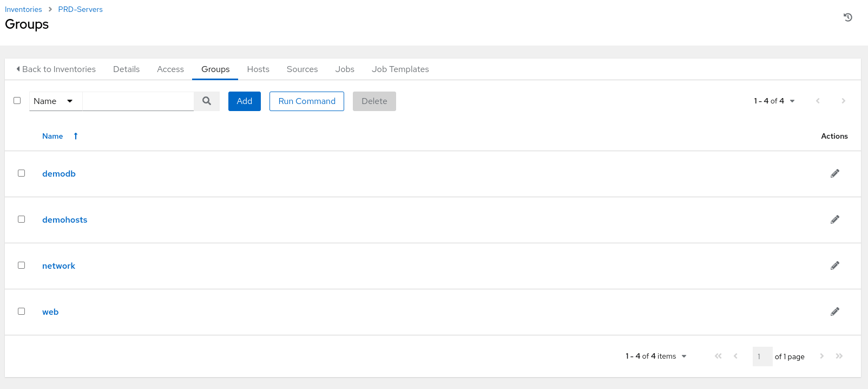Click the search magnifying glass button

click(207, 101)
